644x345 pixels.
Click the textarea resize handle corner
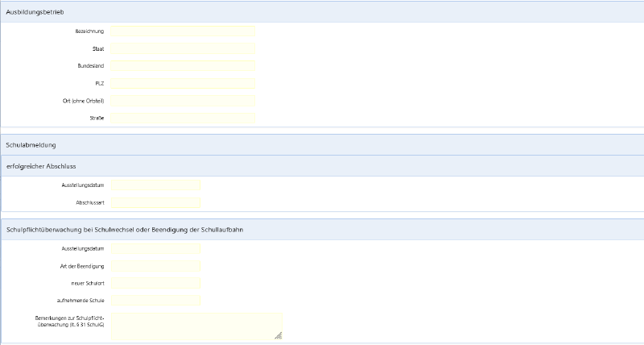coord(279,335)
